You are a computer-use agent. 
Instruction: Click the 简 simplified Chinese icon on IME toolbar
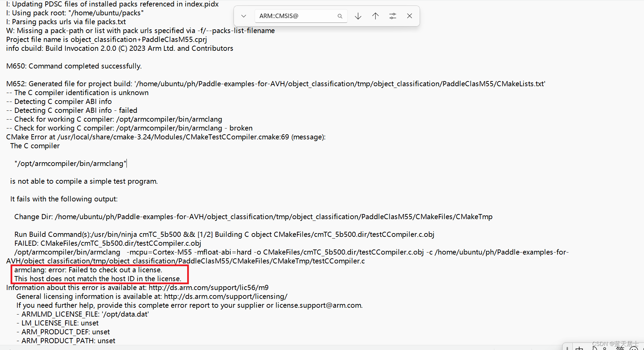pyautogui.click(x=620, y=348)
